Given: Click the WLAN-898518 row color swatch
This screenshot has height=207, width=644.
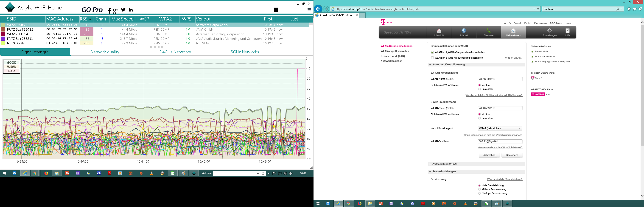Looking at the screenshot, I should click(x=3, y=25).
